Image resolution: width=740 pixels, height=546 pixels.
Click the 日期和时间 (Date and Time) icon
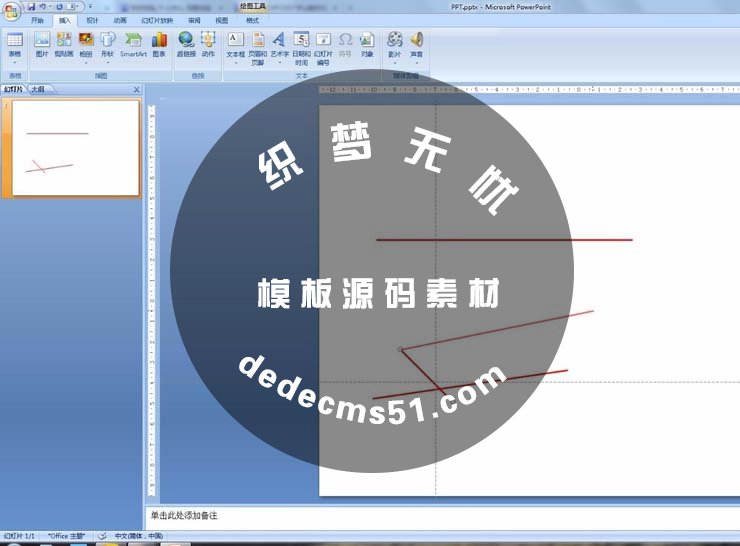click(x=301, y=44)
